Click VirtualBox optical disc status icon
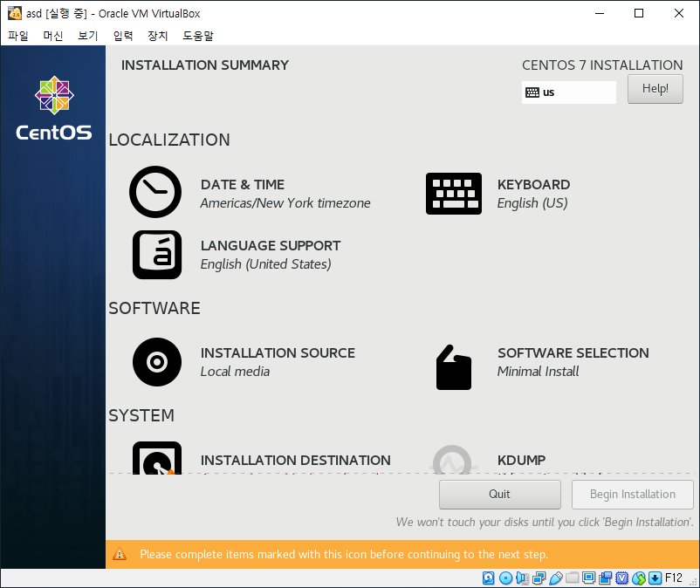This screenshot has height=588, width=700. (x=505, y=578)
